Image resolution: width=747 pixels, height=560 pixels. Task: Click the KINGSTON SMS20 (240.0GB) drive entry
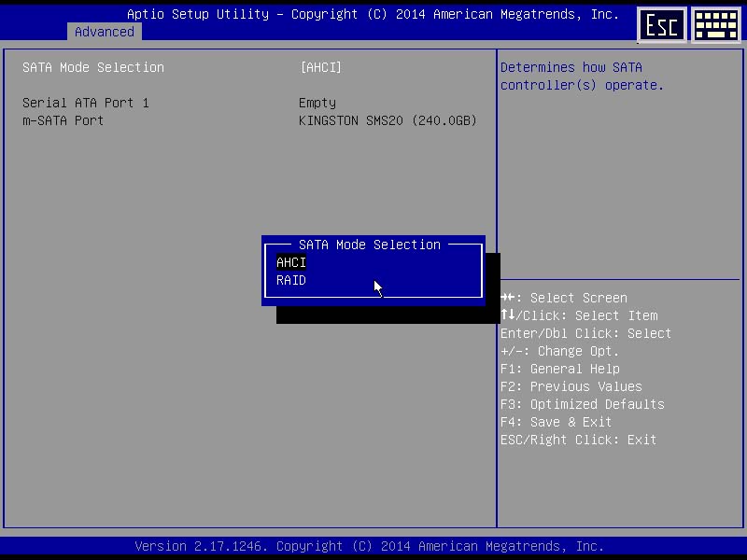coord(388,120)
